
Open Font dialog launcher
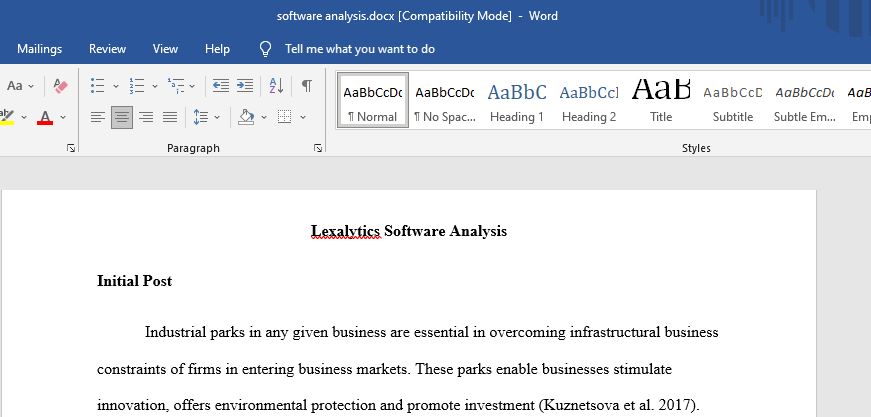pyautogui.click(x=71, y=148)
